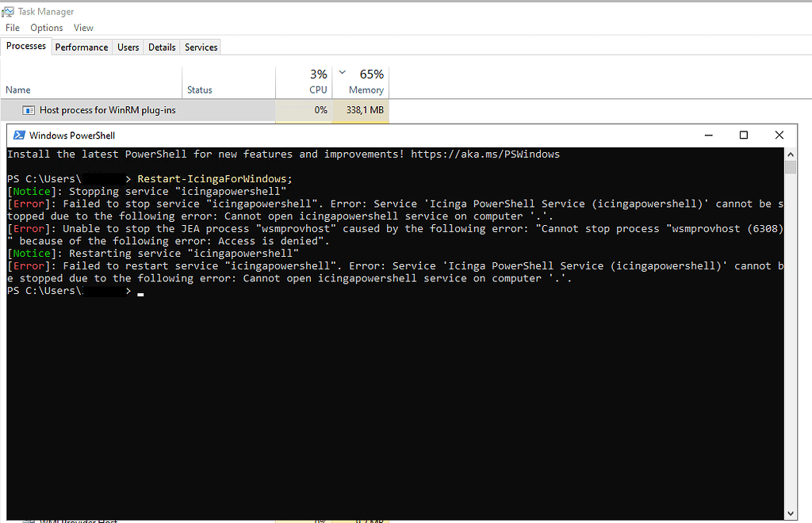Switch to the Users tab
Viewport: 812px width, 523px height.
pyautogui.click(x=128, y=47)
